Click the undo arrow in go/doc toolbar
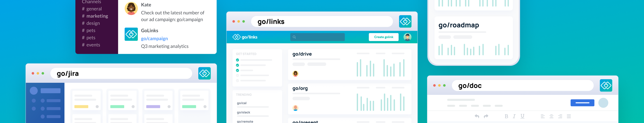The width and height of the screenshot is (644, 123). point(477,116)
